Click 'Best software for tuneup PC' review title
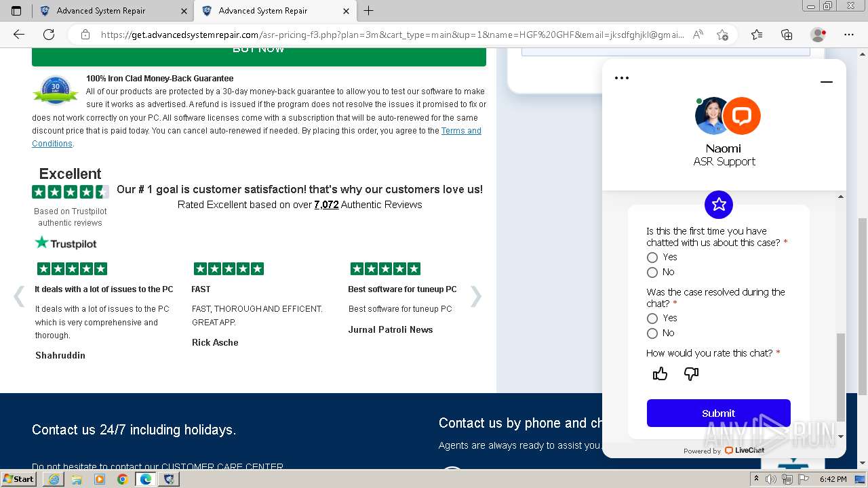This screenshot has height=488, width=868. [x=402, y=289]
